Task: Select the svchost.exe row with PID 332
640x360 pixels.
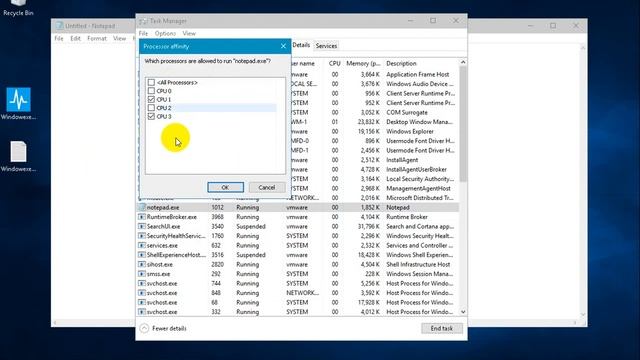Action: pyautogui.click(x=298, y=312)
